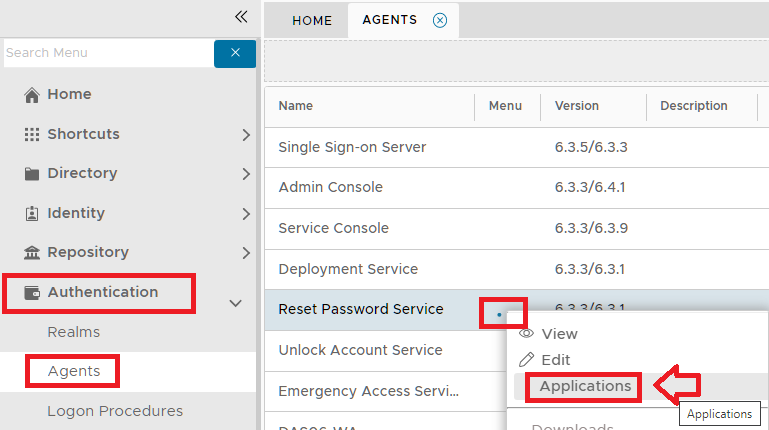Collapse the Authentication section chevron
This screenshot has width=769, height=430.
pyautogui.click(x=236, y=302)
